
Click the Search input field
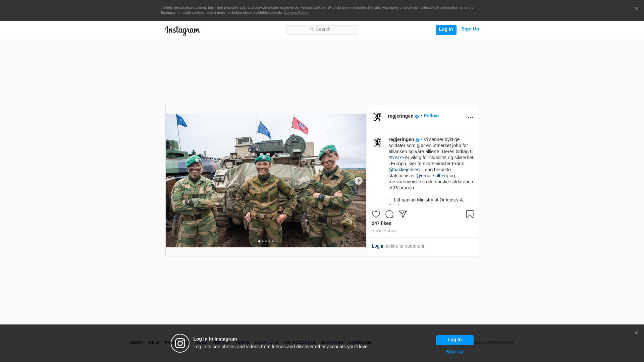tap(322, 29)
